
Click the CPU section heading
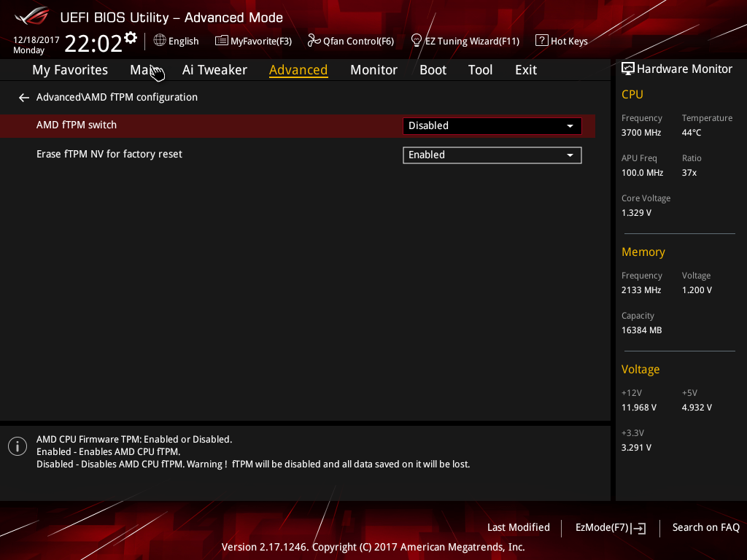632,94
